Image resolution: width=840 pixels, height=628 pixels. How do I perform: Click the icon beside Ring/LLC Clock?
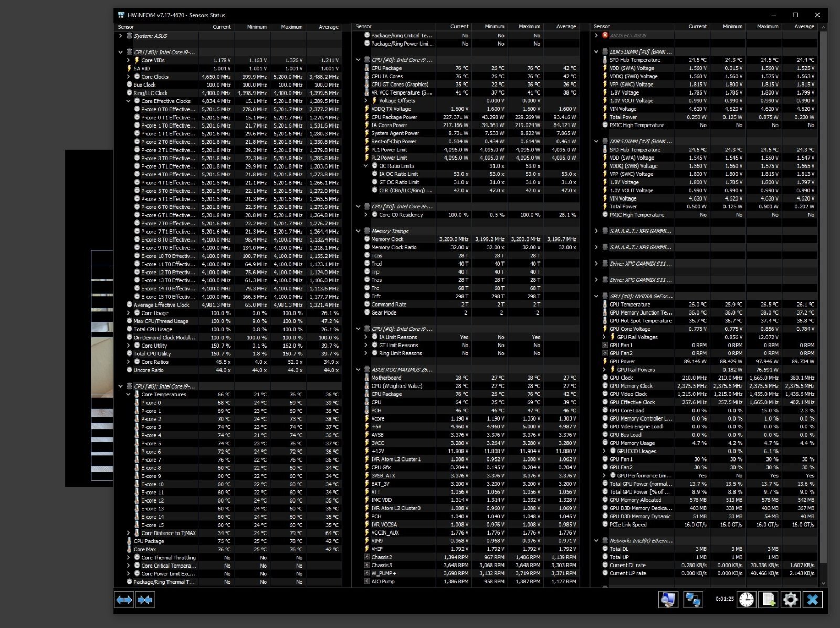coord(129,93)
